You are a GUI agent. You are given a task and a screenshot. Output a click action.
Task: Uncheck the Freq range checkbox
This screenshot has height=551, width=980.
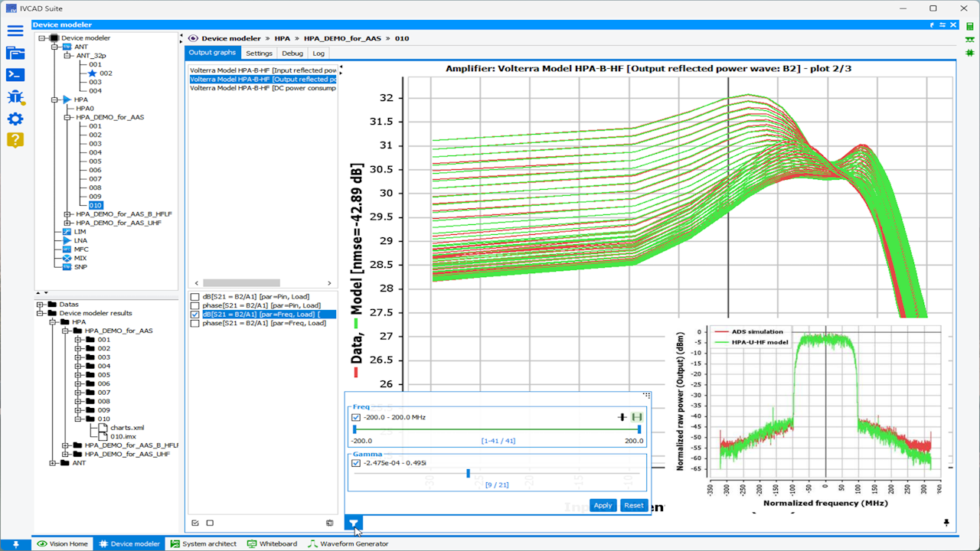[x=357, y=417]
